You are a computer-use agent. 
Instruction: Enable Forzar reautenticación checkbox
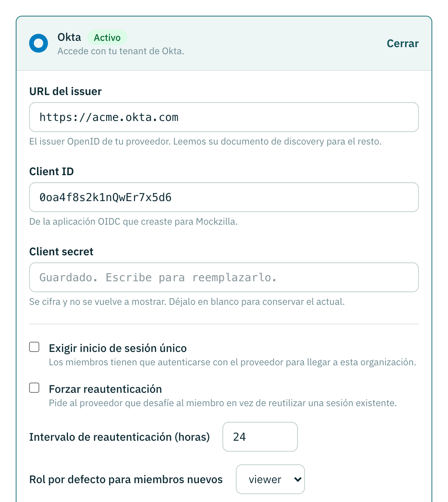35,388
